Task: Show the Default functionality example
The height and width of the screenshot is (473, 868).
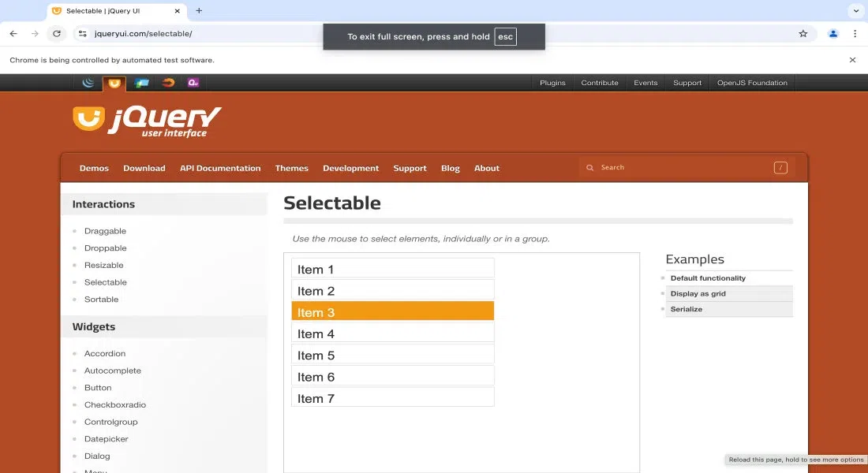Action: [x=708, y=278]
